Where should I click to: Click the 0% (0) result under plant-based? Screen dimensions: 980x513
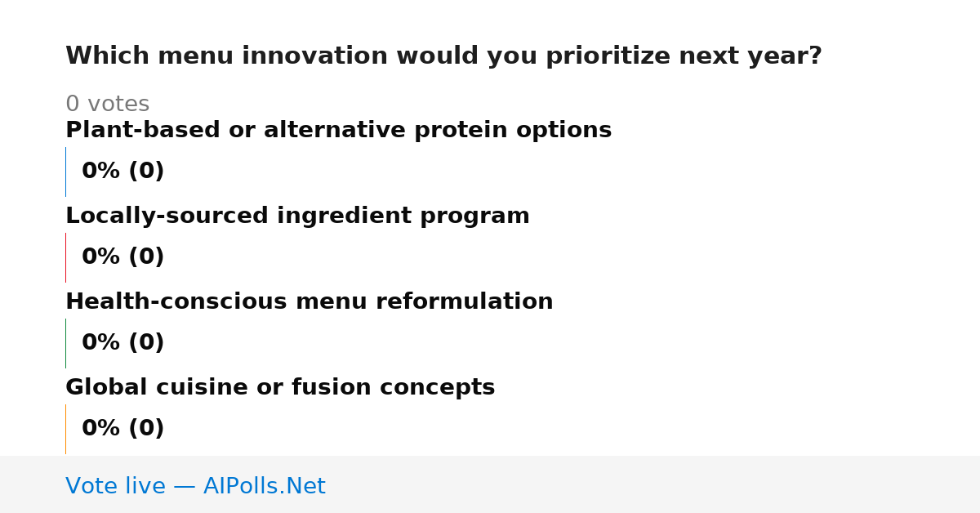tap(122, 172)
